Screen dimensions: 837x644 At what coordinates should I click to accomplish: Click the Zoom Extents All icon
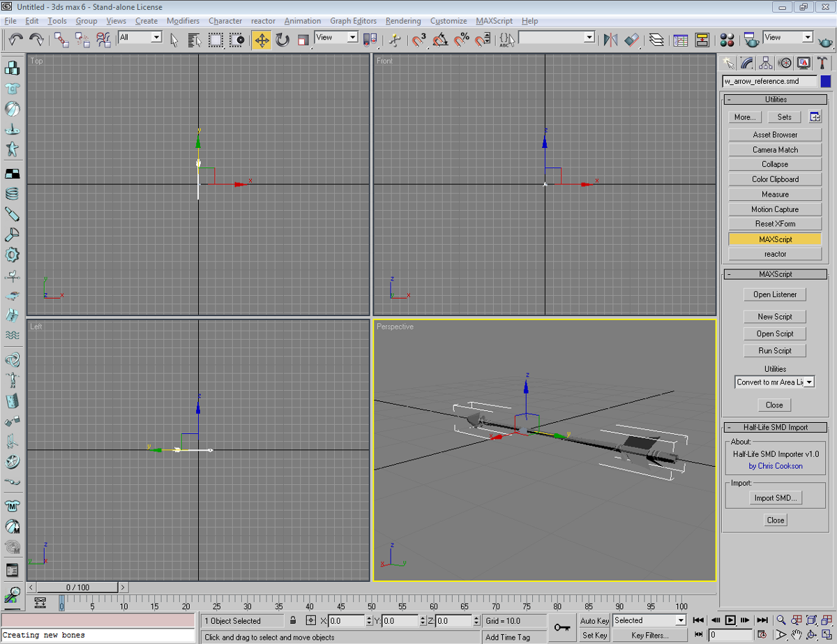click(x=826, y=620)
